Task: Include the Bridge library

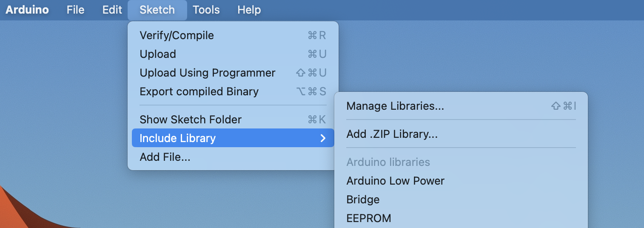Action: (363, 199)
